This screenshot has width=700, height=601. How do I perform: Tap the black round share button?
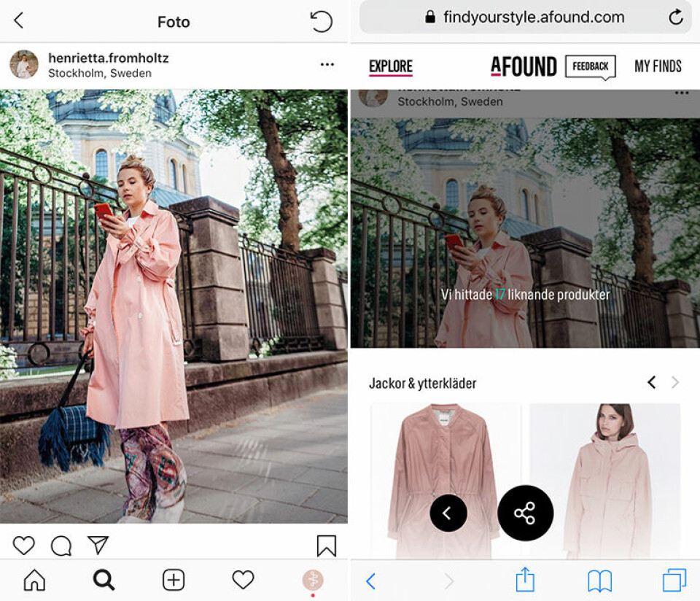(x=525, y=513)
